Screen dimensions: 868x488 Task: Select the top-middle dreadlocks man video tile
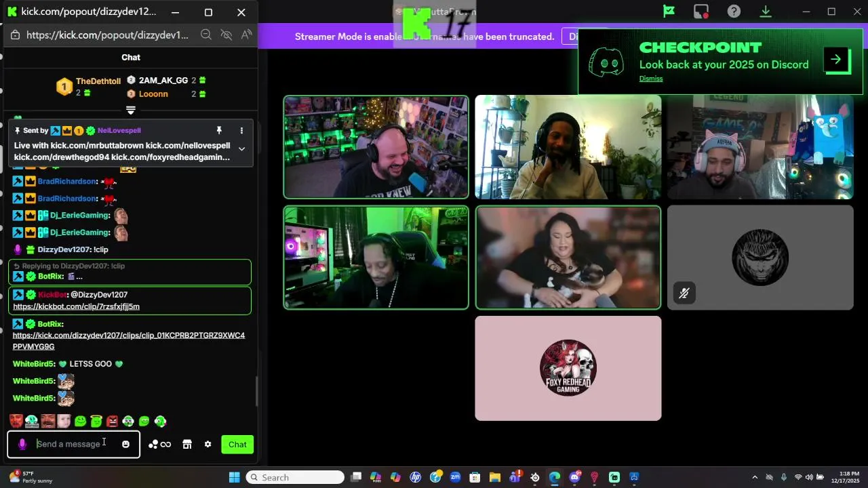[568, 147]
